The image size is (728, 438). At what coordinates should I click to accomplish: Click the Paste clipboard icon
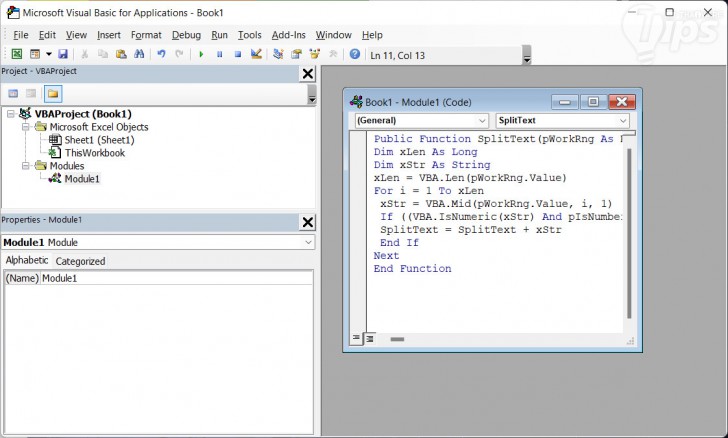[121, 54]
